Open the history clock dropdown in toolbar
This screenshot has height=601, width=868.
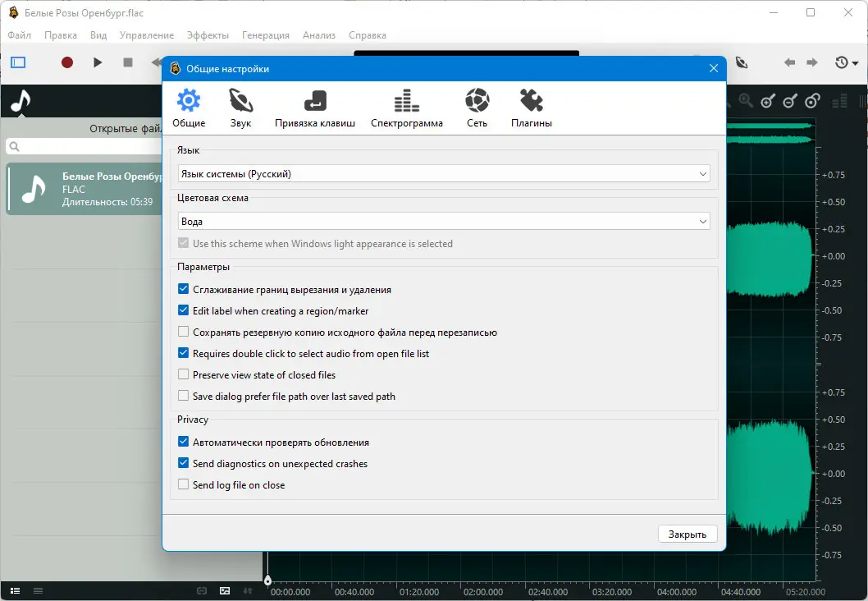pyautogui.click(x=846, y=62)
